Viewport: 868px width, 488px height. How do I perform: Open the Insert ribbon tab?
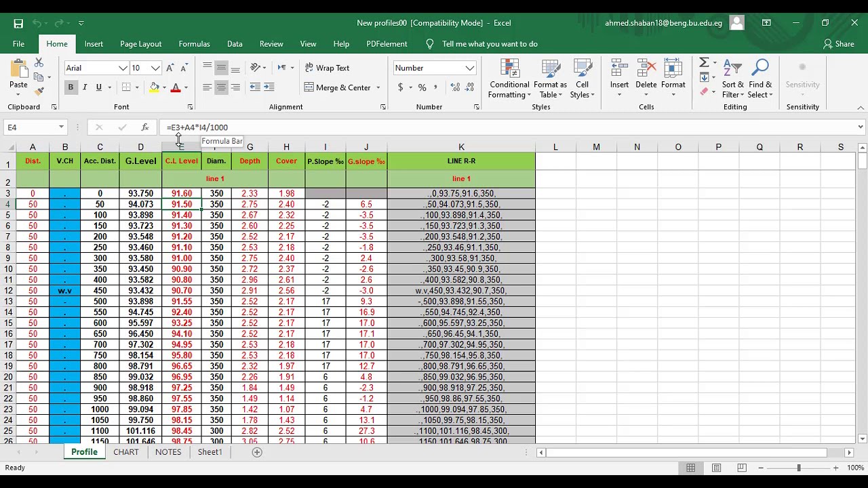pos(94,44)
